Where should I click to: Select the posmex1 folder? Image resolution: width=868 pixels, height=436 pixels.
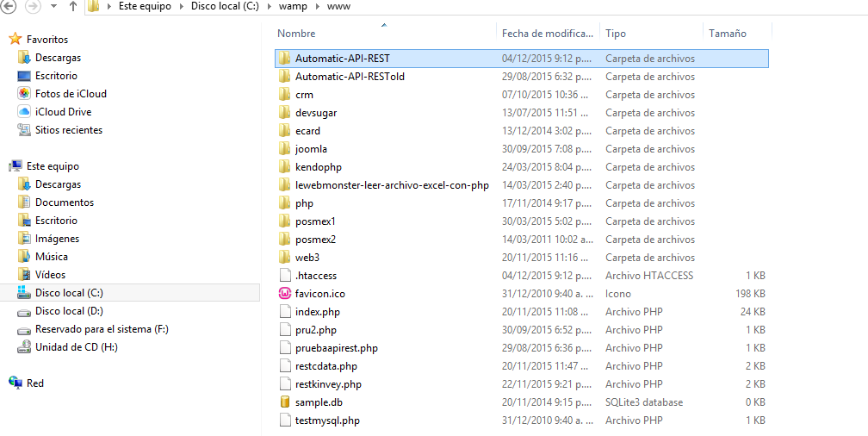tap(315, 221)
